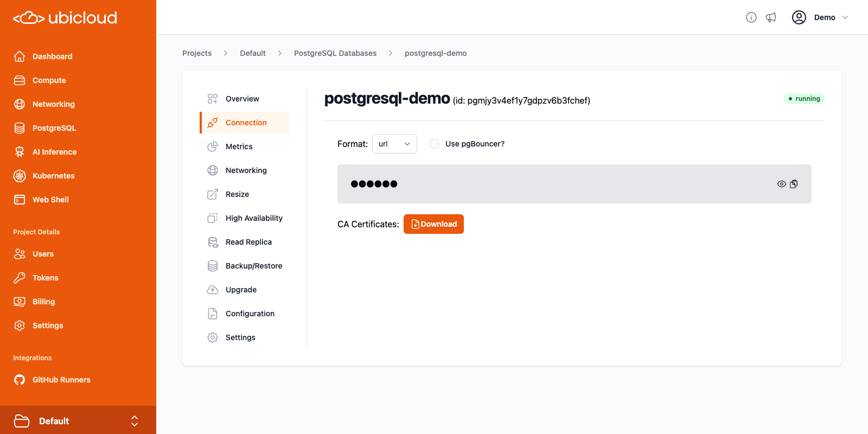Open the database Settings tab
This screenshot has width=868, height=434.
click(x=245, y=337)
